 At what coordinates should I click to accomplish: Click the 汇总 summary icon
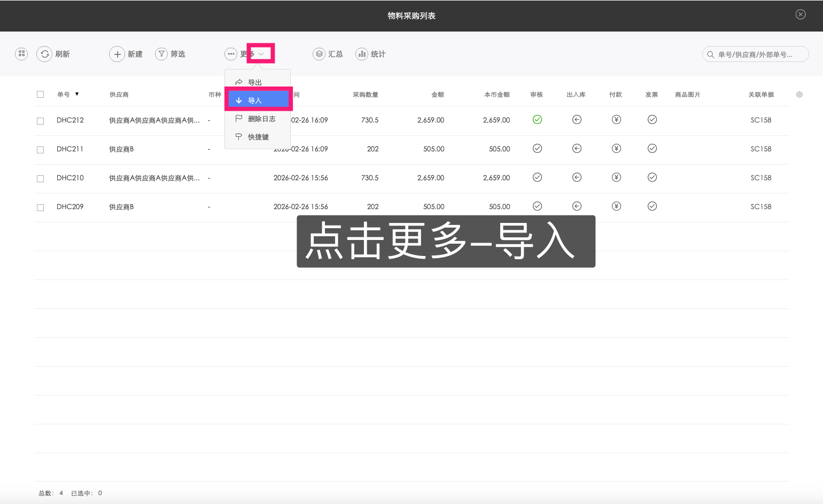tap(319, 53)
